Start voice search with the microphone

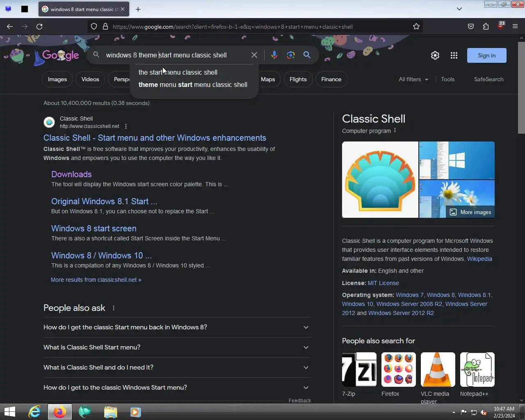coord(274,55)
